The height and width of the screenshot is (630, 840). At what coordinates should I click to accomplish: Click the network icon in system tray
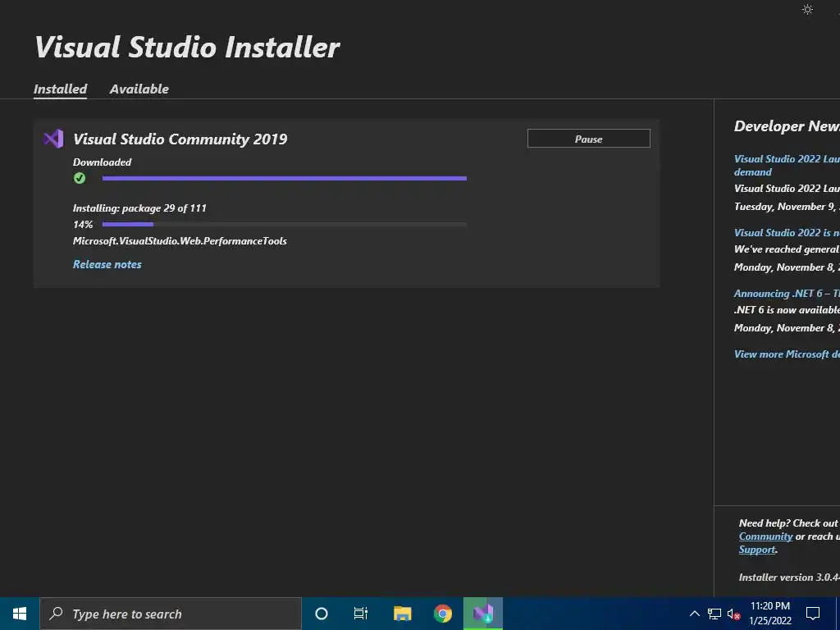click(x=714, y=614)
